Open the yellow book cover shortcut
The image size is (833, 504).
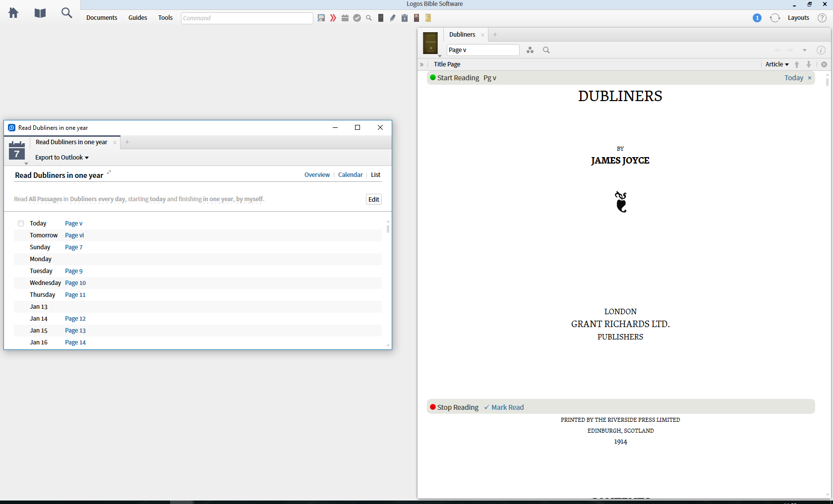coord(428,18)
